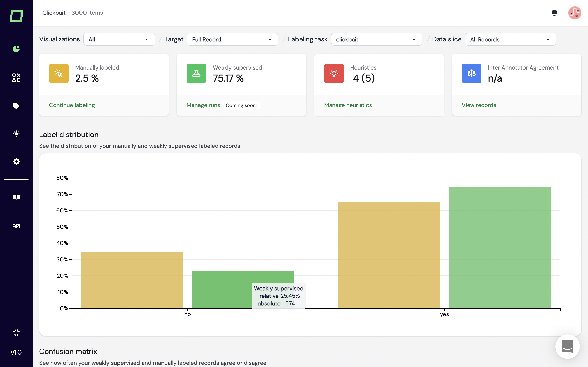Open the overview pie chart icon in sidebar
The width and height of the screenshot is (588, 367).
point(16,49)
